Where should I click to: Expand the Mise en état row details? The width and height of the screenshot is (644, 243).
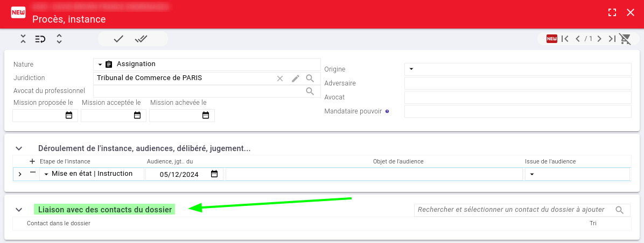click(x=20, y=174)
